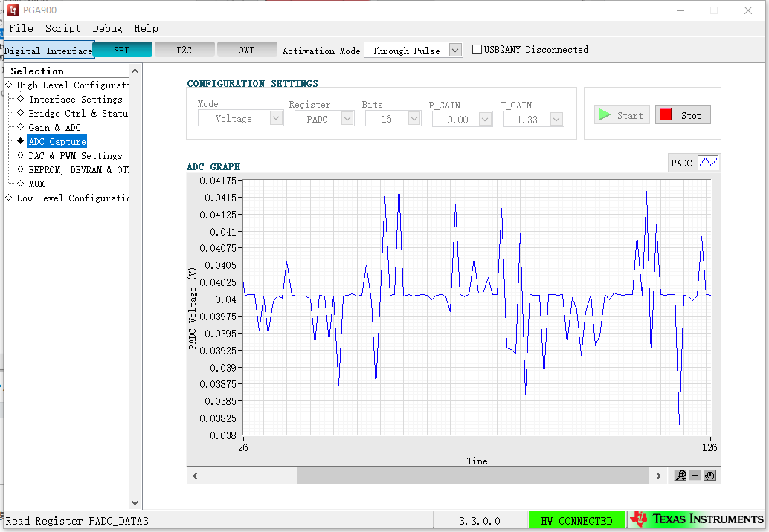Open the Debug menu

point(107,28)
